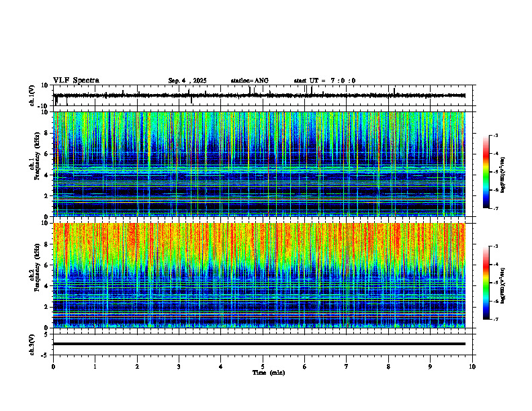Click the '8' kHz tick on ch.1 frequency axis
The height and width of the screenshot is (411, 532).
point(46,133)
